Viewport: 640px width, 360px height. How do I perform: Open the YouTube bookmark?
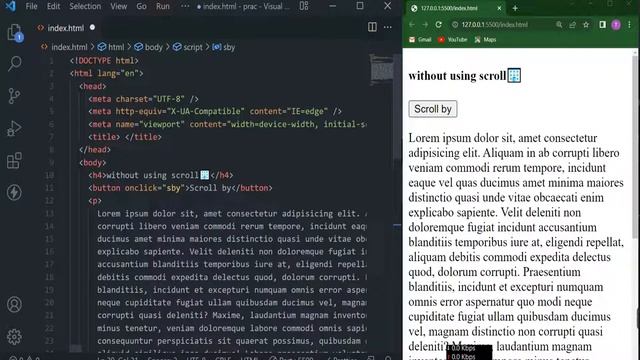(452, 40)
